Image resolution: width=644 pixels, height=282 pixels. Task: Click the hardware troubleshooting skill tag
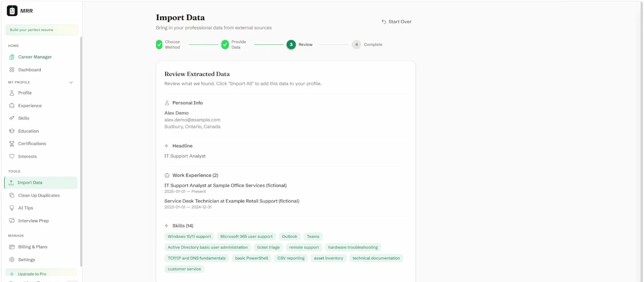[x=353, y=247]
